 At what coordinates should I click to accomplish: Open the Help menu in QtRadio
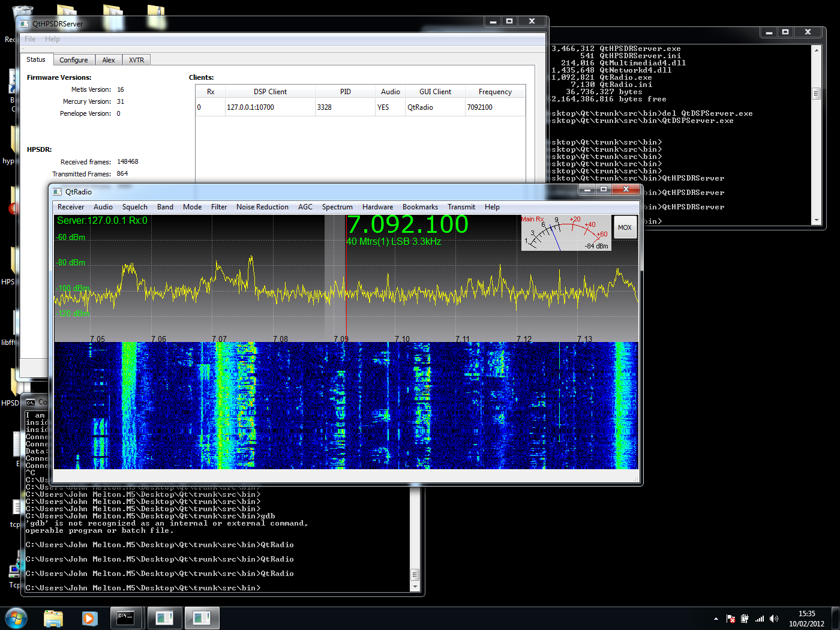coord(492,207)
